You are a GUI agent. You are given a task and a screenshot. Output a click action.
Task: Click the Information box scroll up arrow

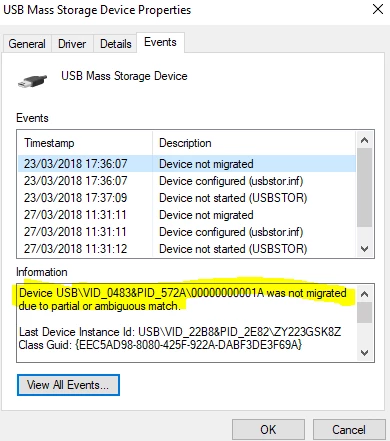[x=365, y=294]
